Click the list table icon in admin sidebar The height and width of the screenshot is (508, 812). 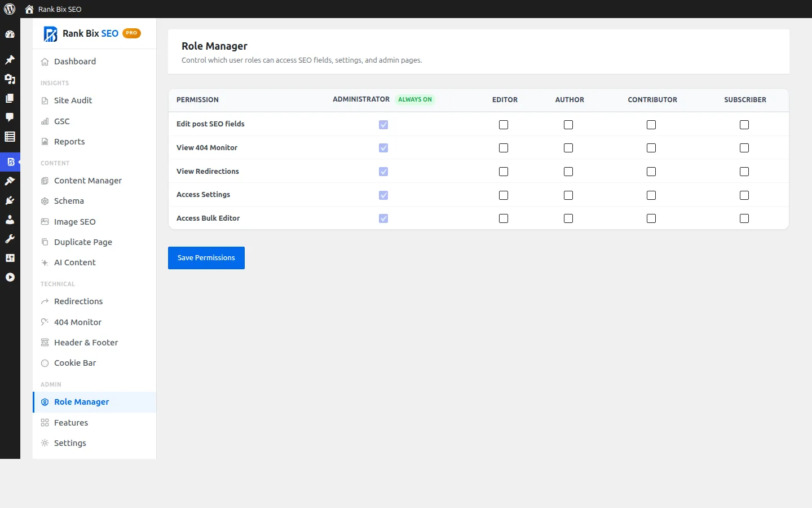click(10, 137)
